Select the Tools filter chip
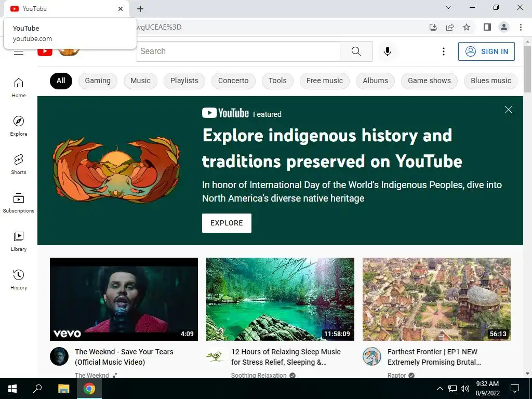 (277, 81)
